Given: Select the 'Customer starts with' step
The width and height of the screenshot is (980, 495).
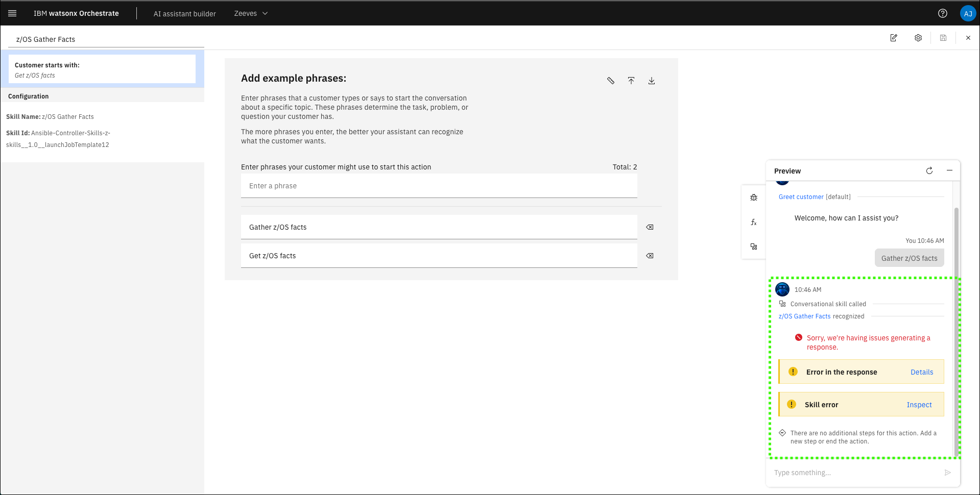Looking at the screenshot, I should pos(102,69).
